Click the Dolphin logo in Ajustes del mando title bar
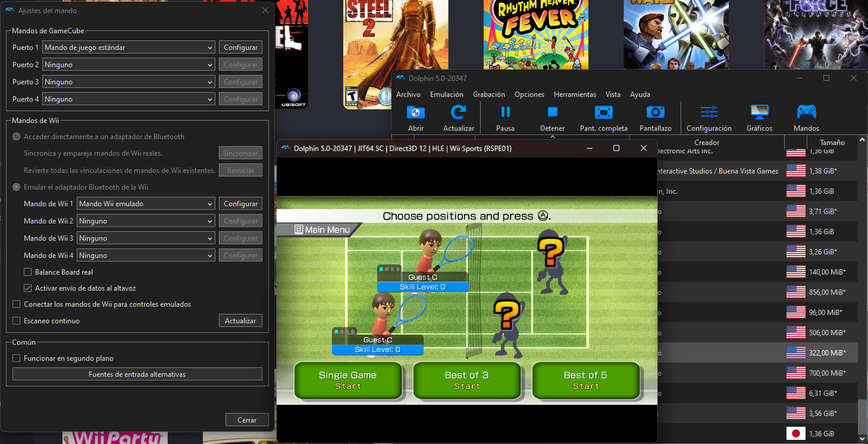Viewport: 868px width, 444px height. tap(10, 11)
